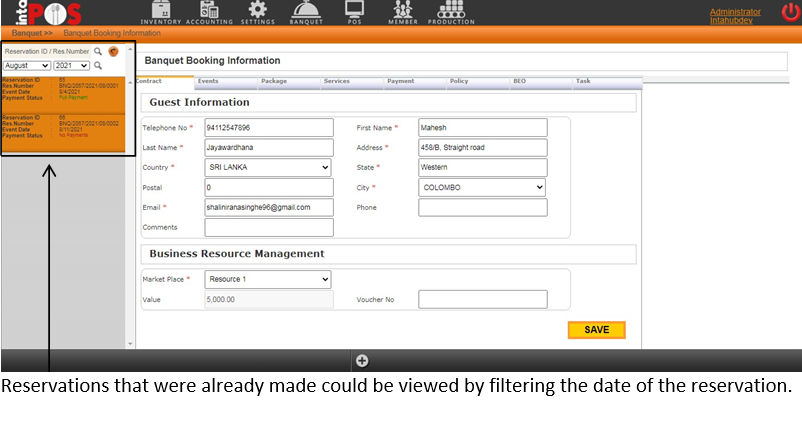Expand the 2021 year dropdown

(x=71, y=65)
